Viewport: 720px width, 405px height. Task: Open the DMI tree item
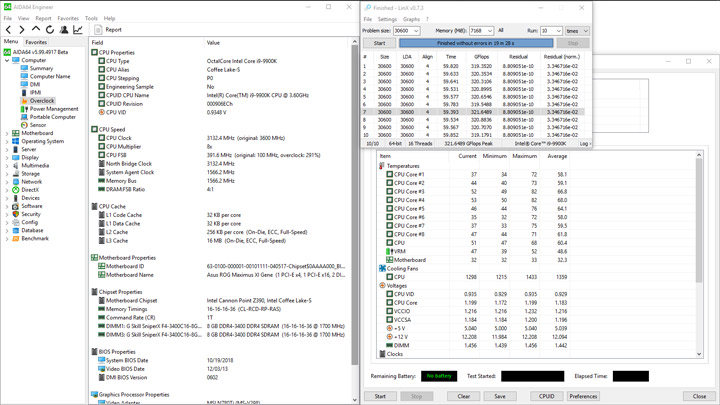35,84
